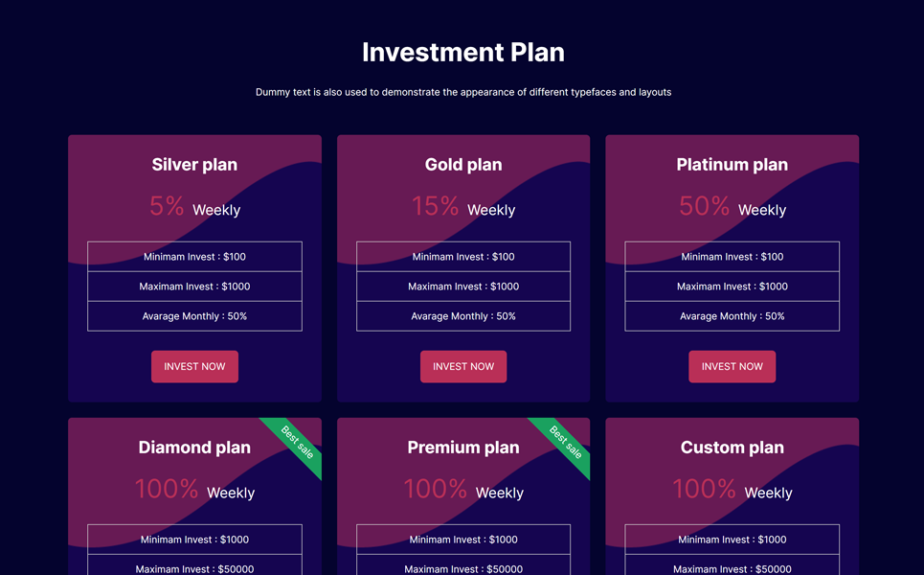The width and height of the screenshot is (924, 575).
Task: Click the Silver plan card title
Action: pos(194,165)
